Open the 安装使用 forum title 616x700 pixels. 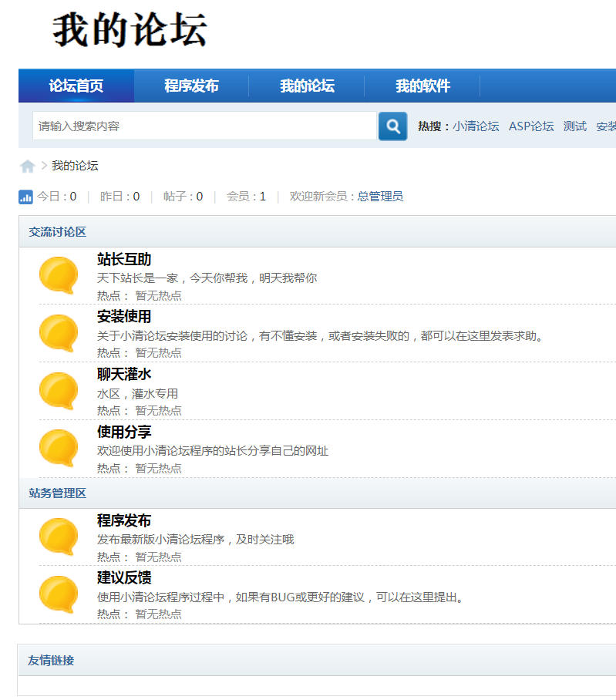(124, 317)
